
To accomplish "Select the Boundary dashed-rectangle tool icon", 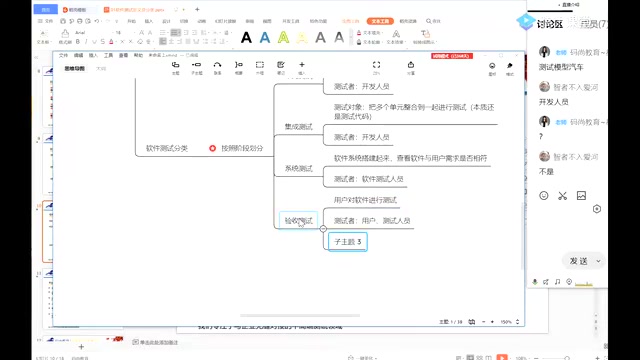I will 260,65.
